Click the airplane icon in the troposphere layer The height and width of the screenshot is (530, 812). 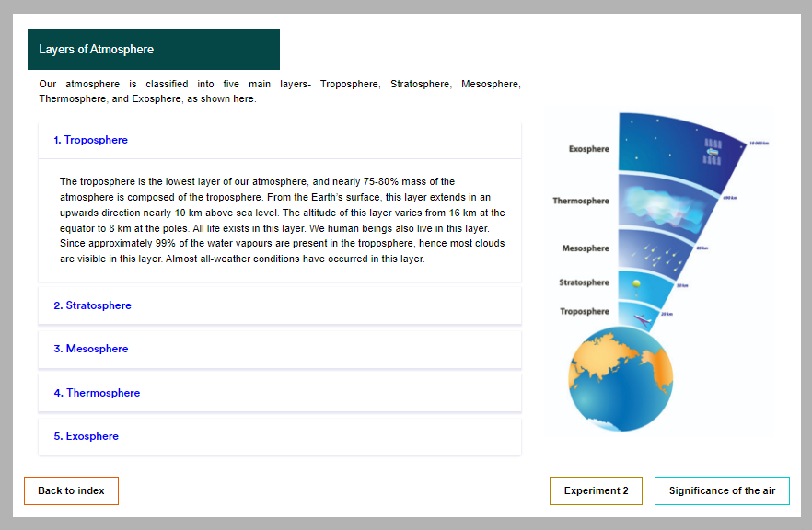[643, 320]
